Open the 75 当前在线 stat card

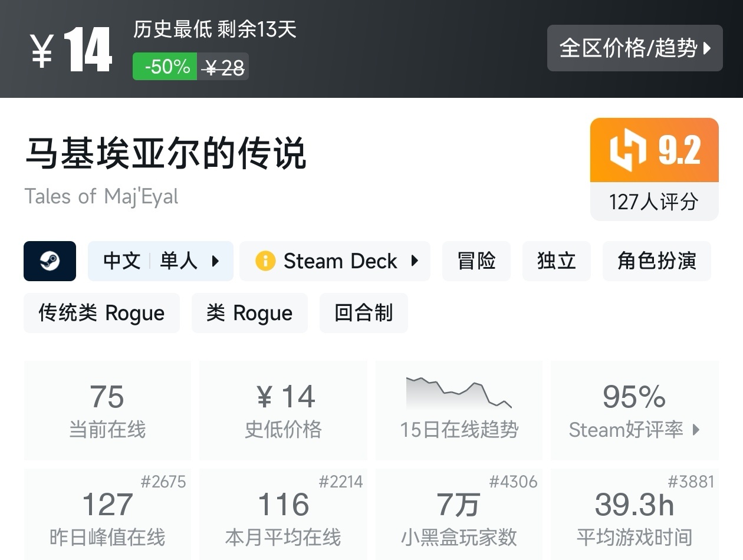tap(107, 410)
